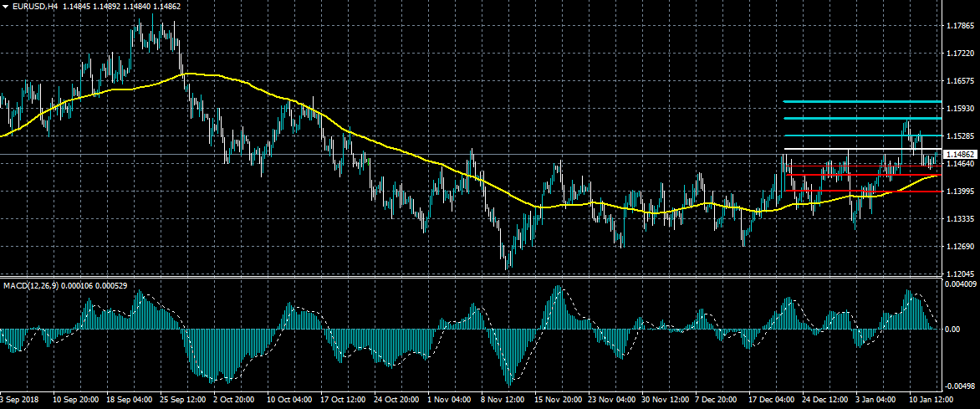Select the lowest red horizontal line
The height and width of the screenshot is (409, 980).
(x=861, y=192)
